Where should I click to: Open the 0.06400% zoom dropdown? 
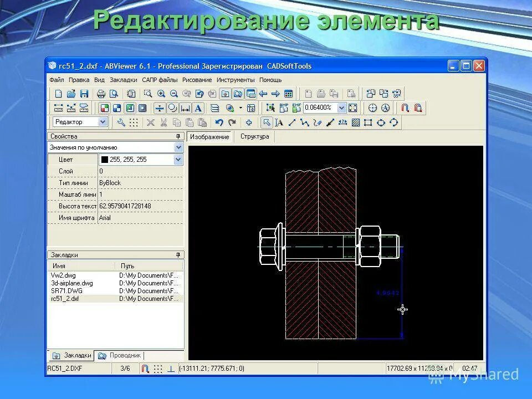(342, 108)
